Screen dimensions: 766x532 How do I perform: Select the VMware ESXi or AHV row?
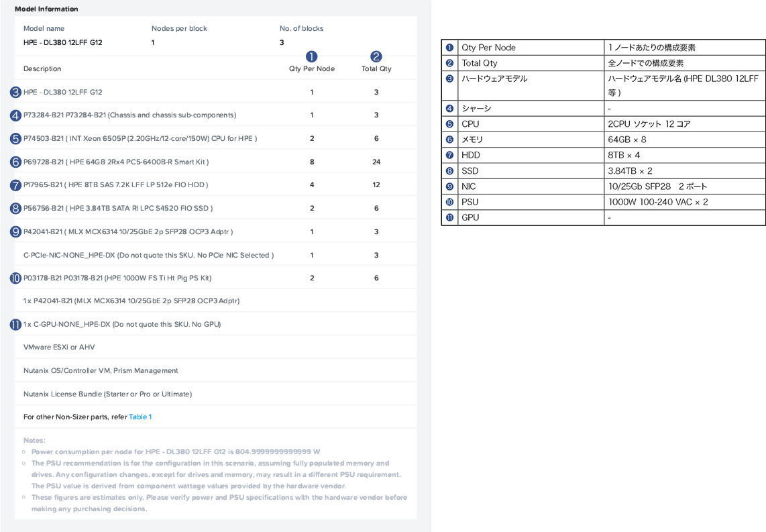[x=59, y=348]
